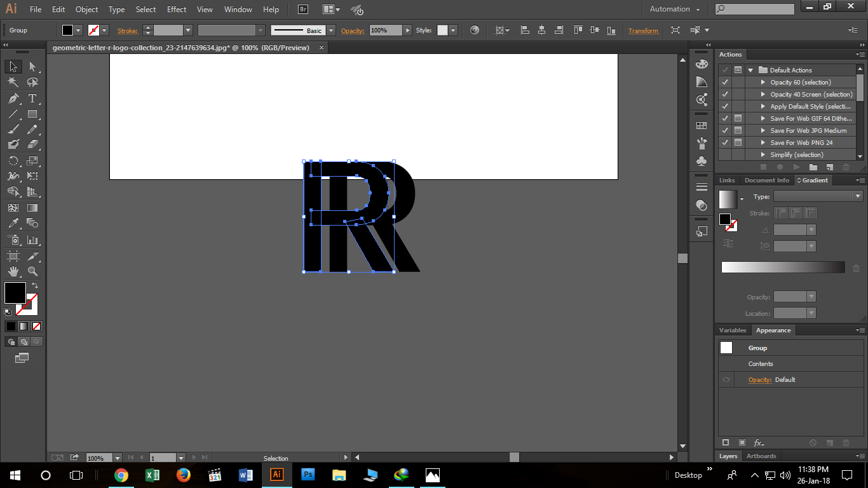Click Play Current Selection in Actions panel

point(796,167)
